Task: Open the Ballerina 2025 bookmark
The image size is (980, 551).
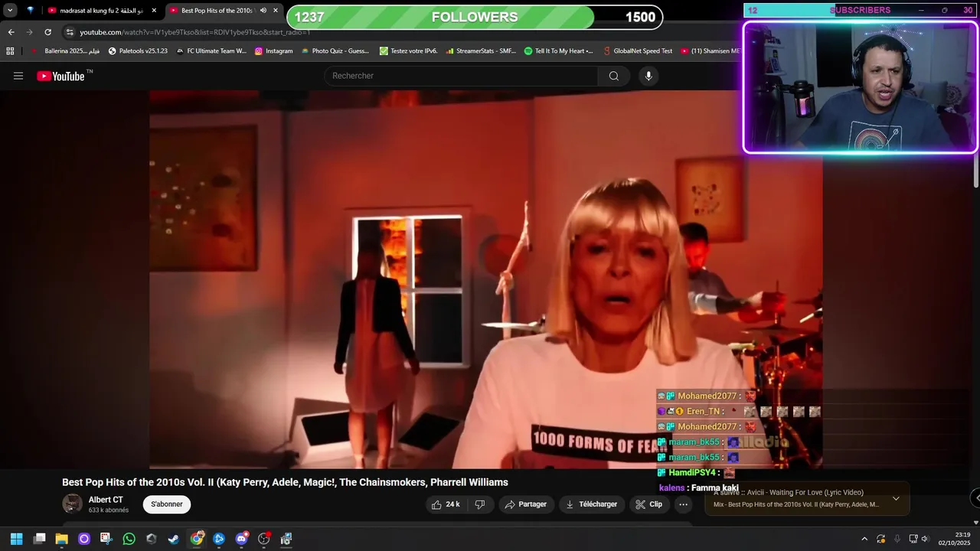Action: click(66, 51)
